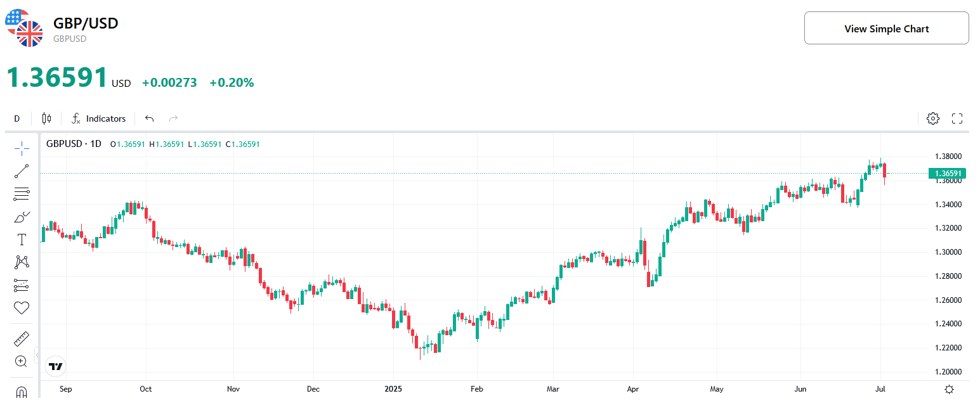Image resolution: width=980 pixels, height=403 pixels.
Task: Enter fullscreen chart mode
Action: click(x=958, y=118)
